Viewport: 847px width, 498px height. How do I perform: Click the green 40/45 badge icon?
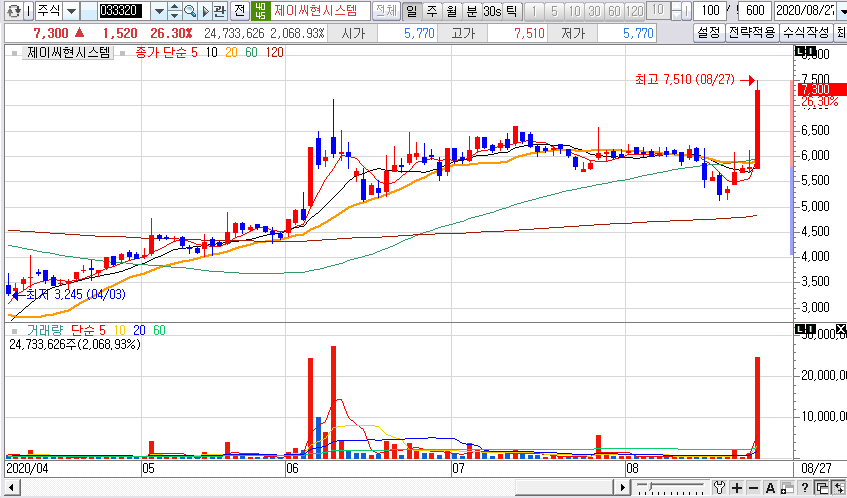click(260, 10)
